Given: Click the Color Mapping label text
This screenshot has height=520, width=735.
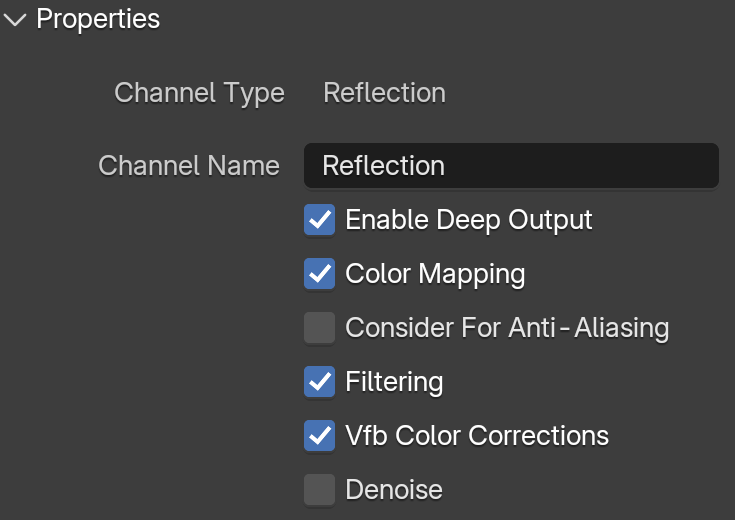Looking at the screenshot, I should click(435, 274).
